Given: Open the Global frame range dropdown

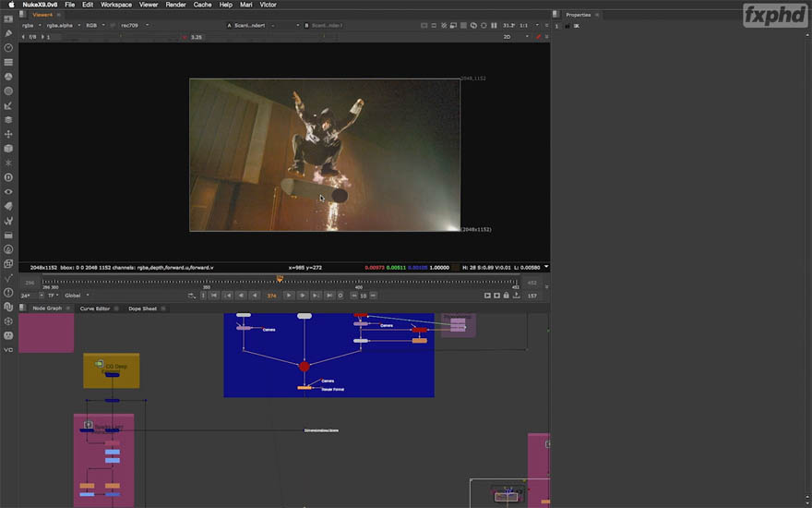Looking at the screenshot, I should tap(77, 296).
